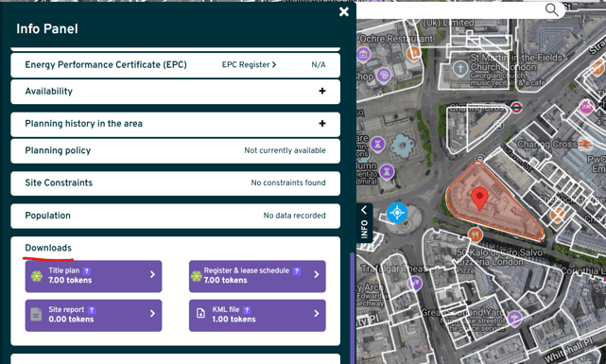The height and width of the screenshot is (364, 606).
Task: Click the blue locate-me crosshair button
Action: click(x=397, y=213)
